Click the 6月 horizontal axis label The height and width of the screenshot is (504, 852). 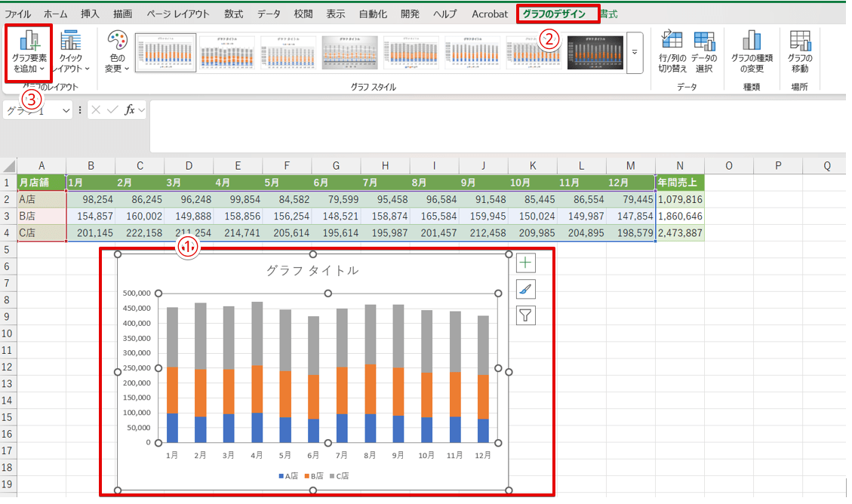click(x=313, y=455)
